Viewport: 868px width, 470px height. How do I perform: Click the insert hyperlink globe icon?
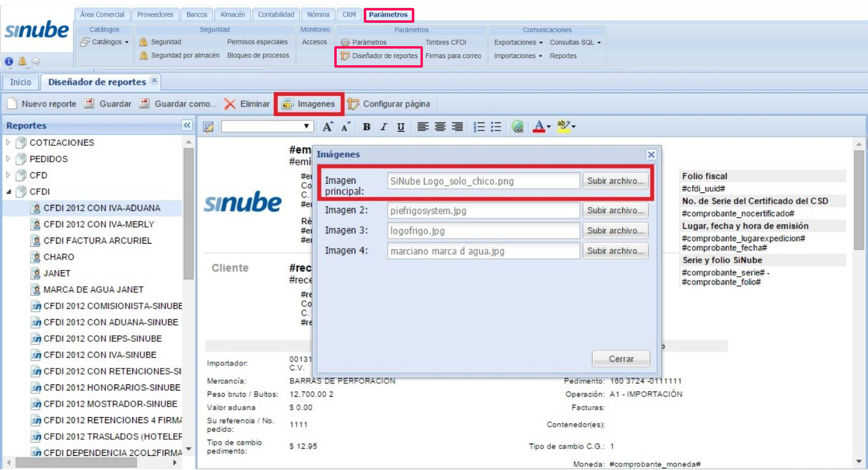518,127
